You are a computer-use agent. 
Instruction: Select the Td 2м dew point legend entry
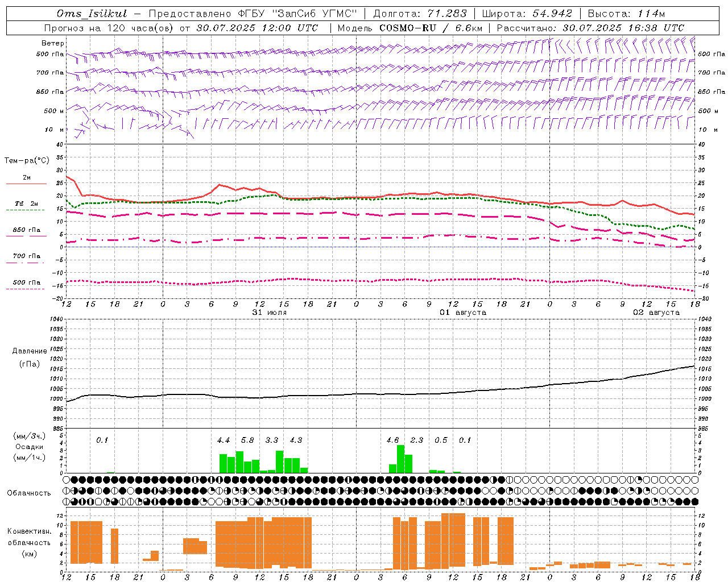[x=27, y=203]
